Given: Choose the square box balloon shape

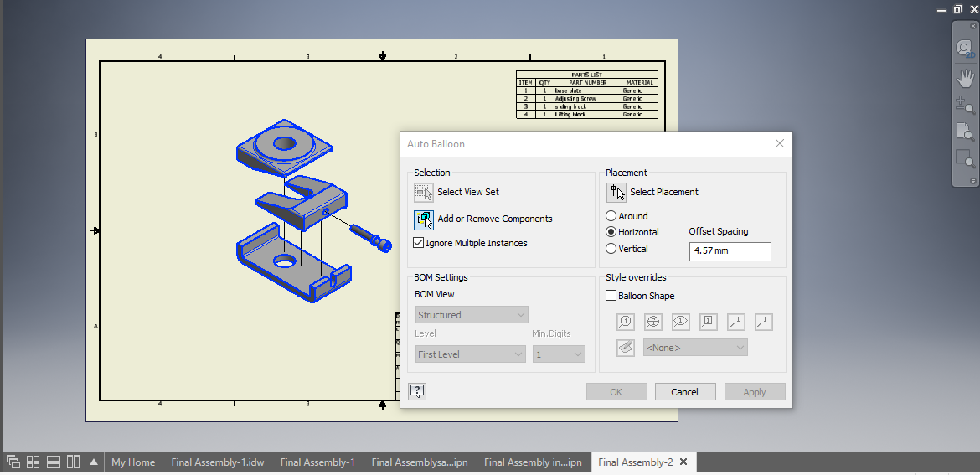Looking at the screenshot, I should (708, 322).
